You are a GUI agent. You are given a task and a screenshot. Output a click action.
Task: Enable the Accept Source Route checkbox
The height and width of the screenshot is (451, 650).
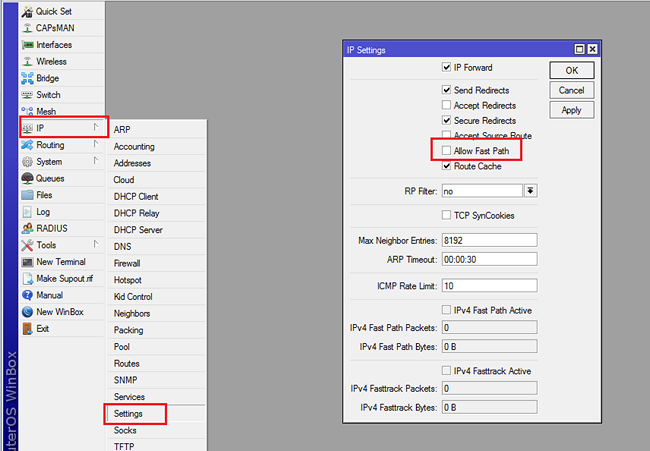(446, 134)
